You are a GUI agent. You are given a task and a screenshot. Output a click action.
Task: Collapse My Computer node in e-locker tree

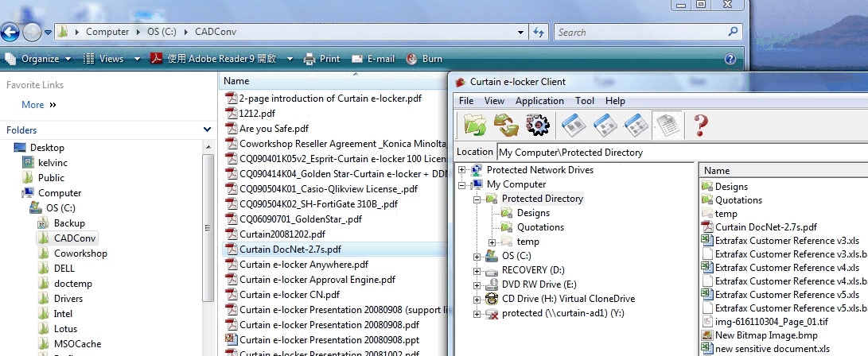pos(461,184)
